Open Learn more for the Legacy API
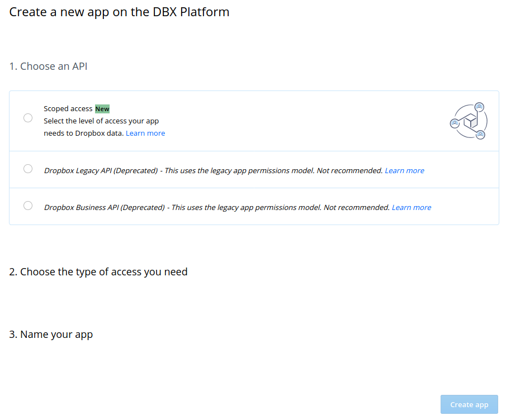 [404, 170]
